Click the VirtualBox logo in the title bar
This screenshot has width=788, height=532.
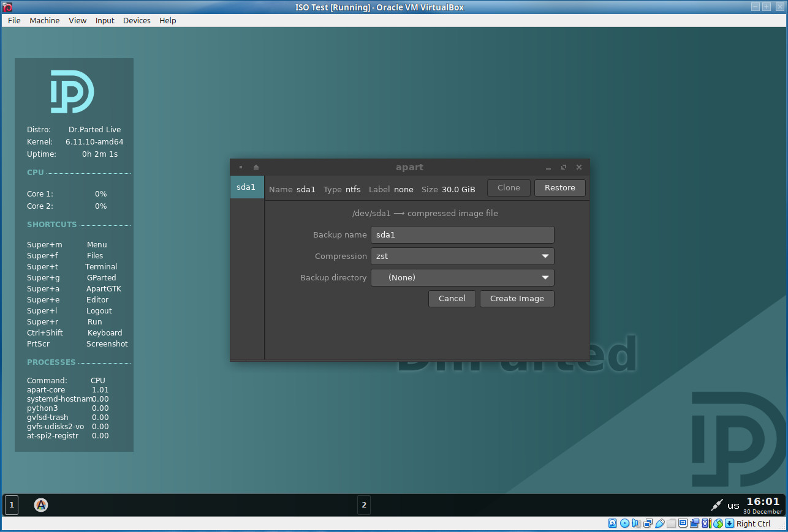pos(7,7)
